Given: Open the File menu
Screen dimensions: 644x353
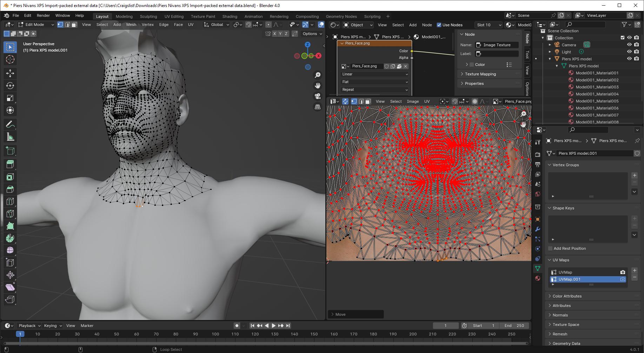Looking at the screenshot, I should pos(16,15).
